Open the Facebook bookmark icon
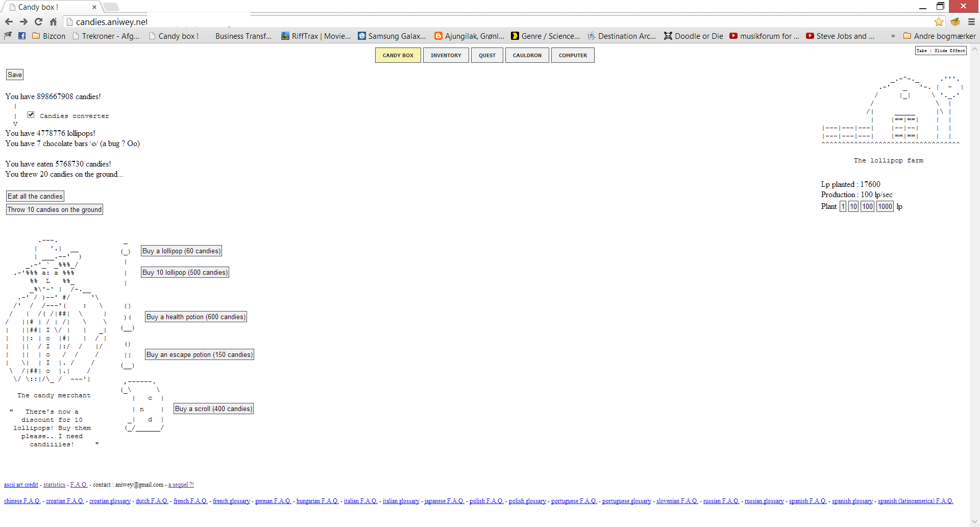Screen dimensions: 980x527 pyautogui.click(x=22, y=36)
